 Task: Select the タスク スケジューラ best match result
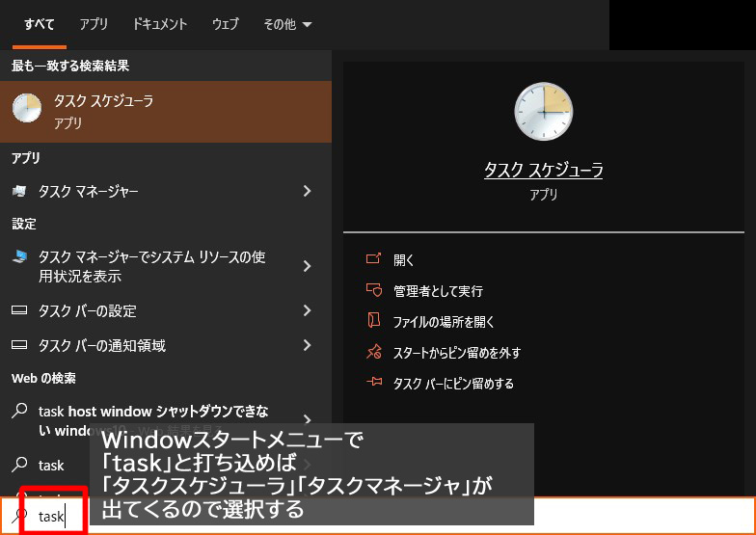point(166,112)
